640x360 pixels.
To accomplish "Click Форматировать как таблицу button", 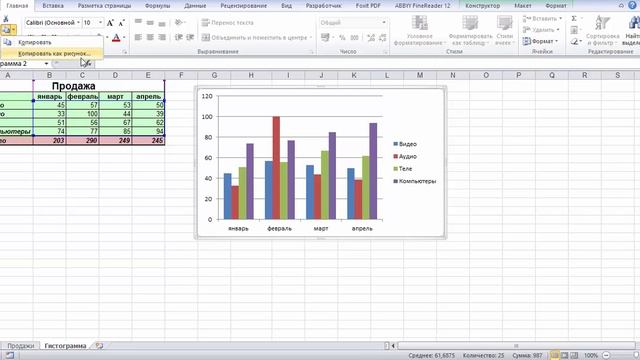I will click(470, 31).
